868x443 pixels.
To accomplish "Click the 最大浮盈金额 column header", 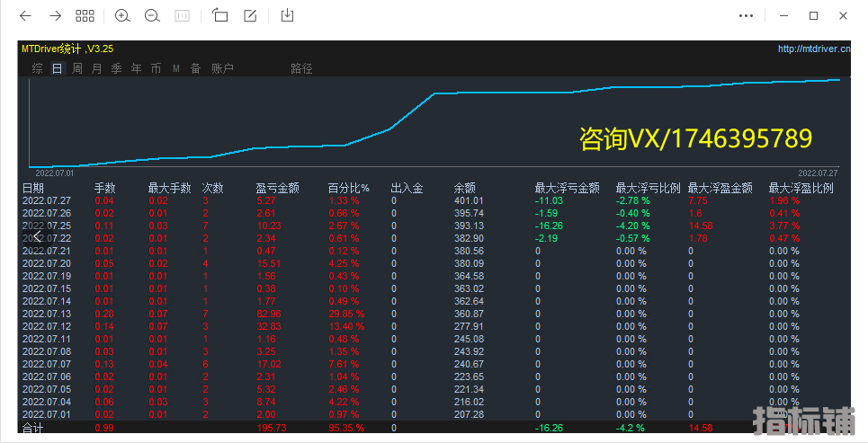I will coord(720,188).
